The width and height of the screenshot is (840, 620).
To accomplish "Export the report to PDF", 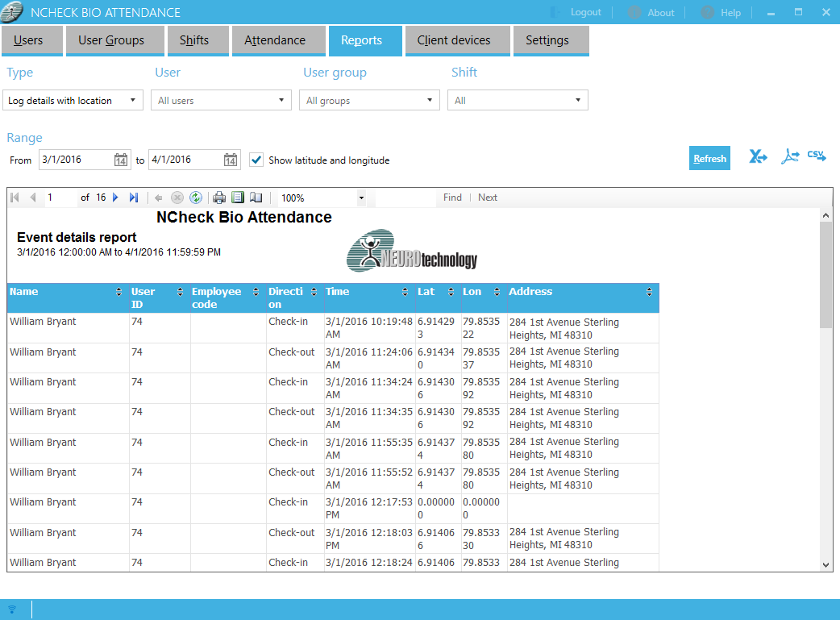I will 790,156.
